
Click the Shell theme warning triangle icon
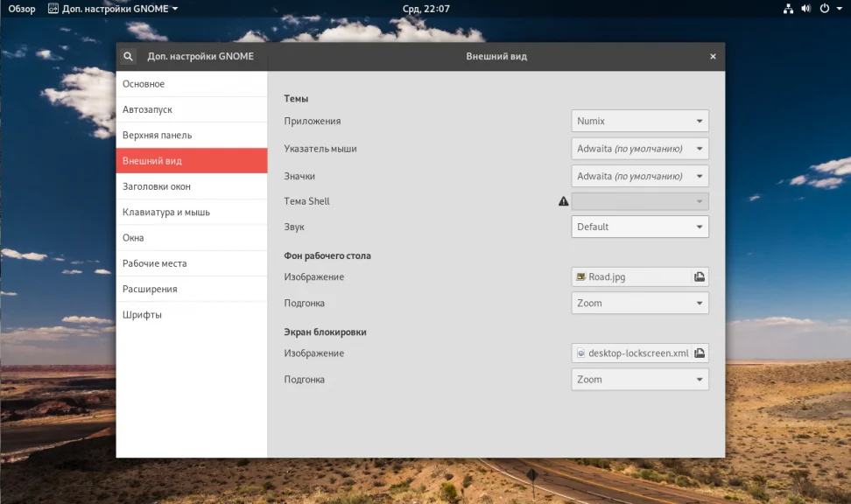click(563, 201)
